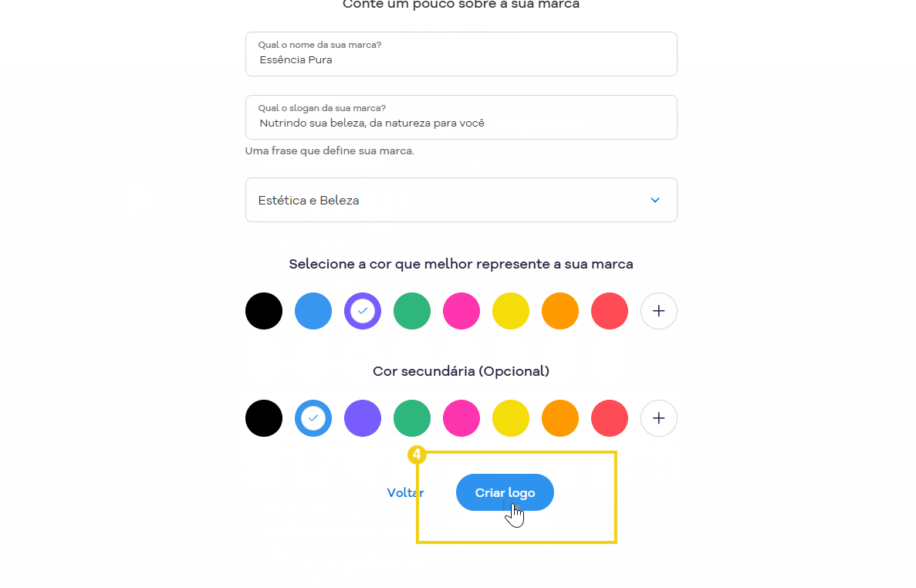Choose blue in the primary color row
916x588 pixels.
313,311
